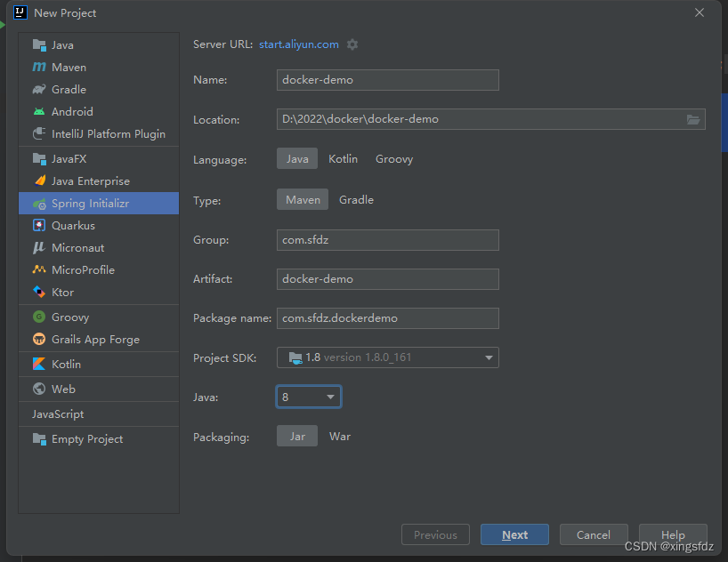Set language to Kotlin

pyautogui.click(x=344, y=158)
